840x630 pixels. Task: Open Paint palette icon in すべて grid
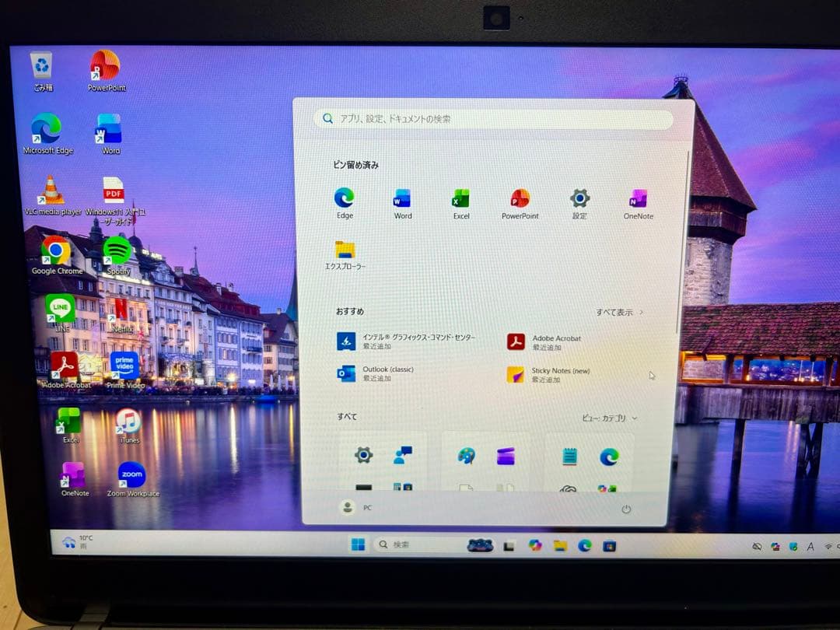[x=466, y=456]
